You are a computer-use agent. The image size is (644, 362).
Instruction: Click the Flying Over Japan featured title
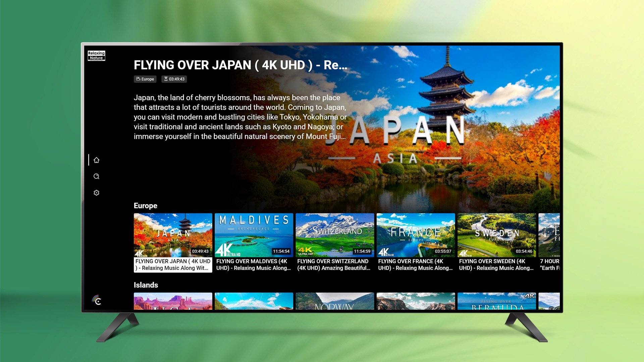click(x=240, y=65)
